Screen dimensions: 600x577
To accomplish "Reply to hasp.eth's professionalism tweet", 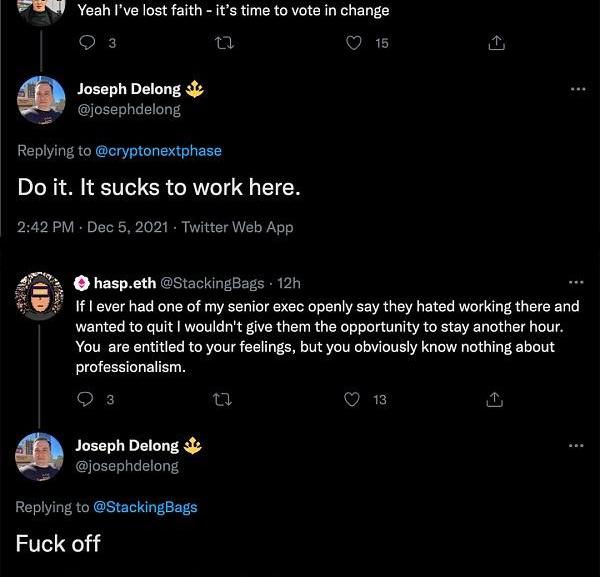I will pyautogui.click(x=85, y=399).
